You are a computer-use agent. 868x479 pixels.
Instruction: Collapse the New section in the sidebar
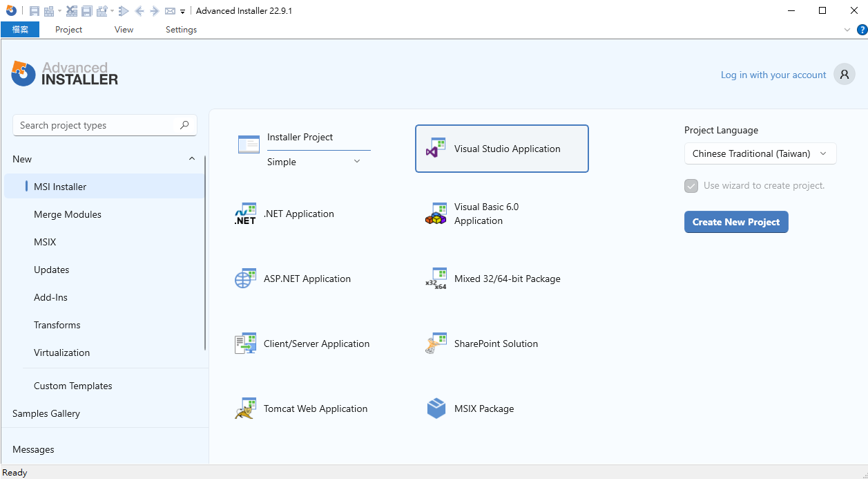click(192, 159)
